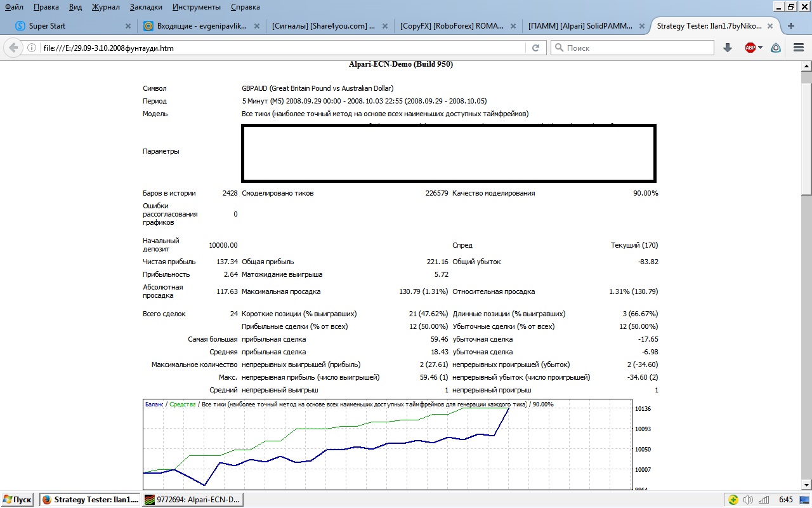The image size is (812, 508).
Task: Switch to the Входящие mail tab
Action: (x=201, y=26)
